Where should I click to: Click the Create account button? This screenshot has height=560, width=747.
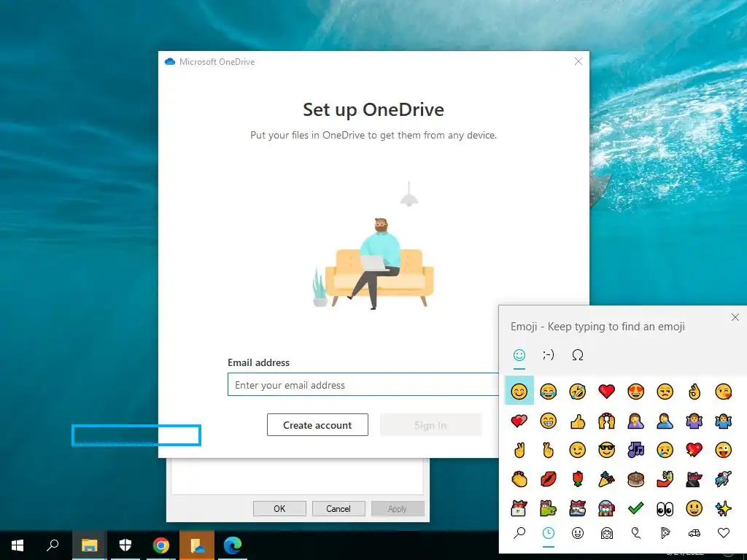click(x=317, y=425)
